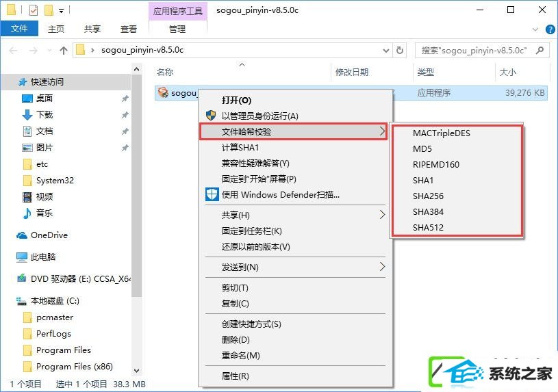The width and height of the screenshot is (558, 392).
Task: Click the 视频 video film icon
Action: click(27, 196)
